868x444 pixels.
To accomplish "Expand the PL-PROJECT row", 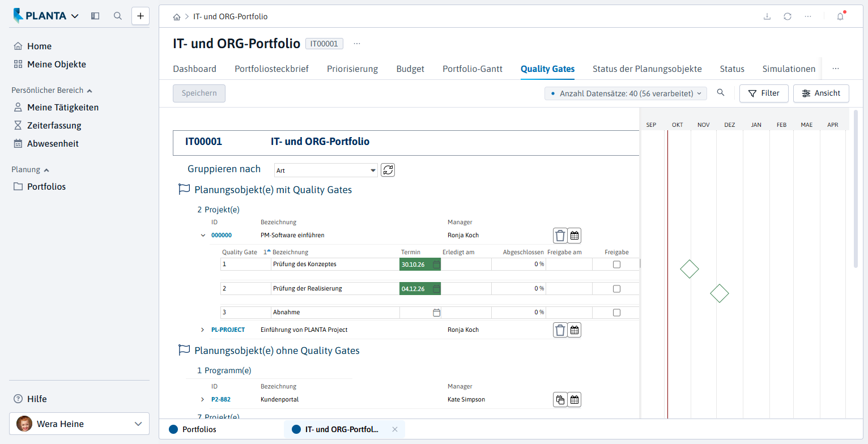I will pos(203,330).
